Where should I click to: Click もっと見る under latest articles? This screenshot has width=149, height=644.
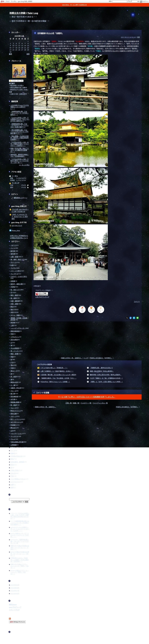coord(24,165)
